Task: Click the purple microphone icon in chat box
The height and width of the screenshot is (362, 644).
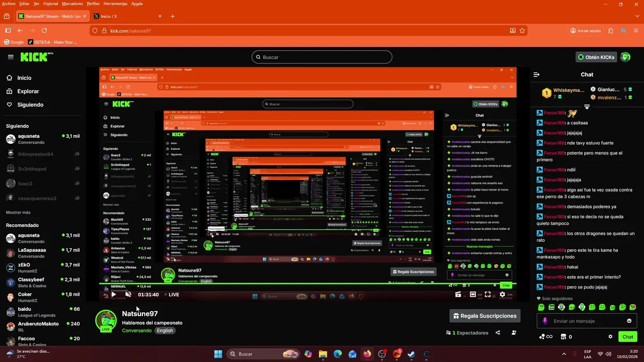Action: pos(545,321)
